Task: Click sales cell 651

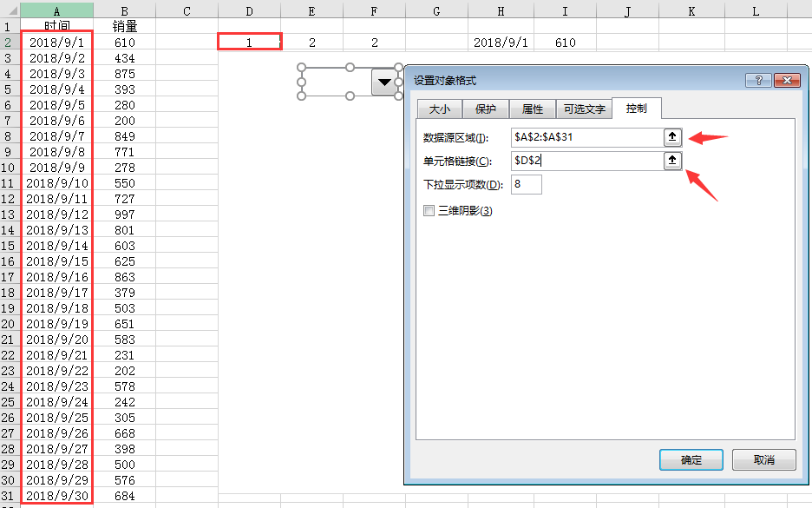Action: point(124,323)
